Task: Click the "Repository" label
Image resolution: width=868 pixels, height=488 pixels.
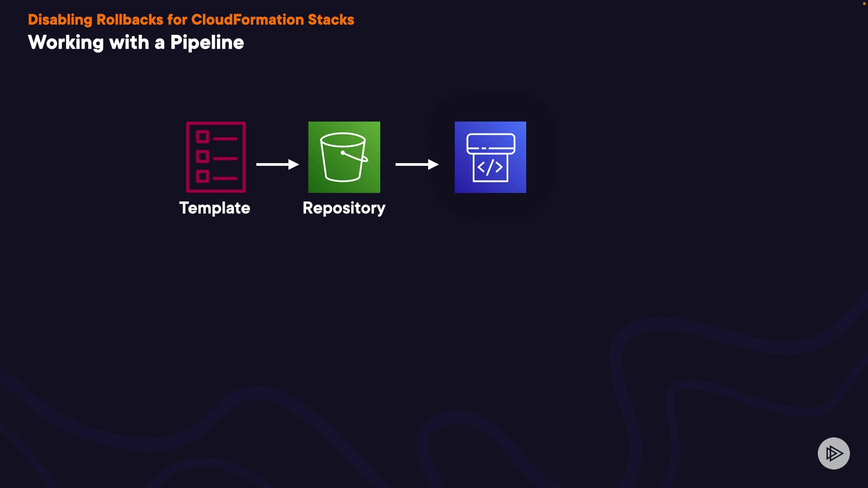Action: [x=344, y=208]
